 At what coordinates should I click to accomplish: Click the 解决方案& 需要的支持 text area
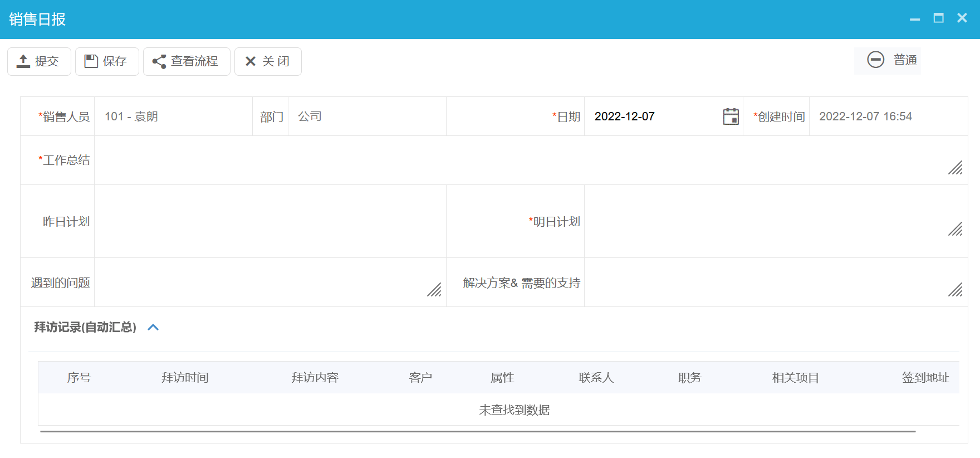click(x=763, y=282)
